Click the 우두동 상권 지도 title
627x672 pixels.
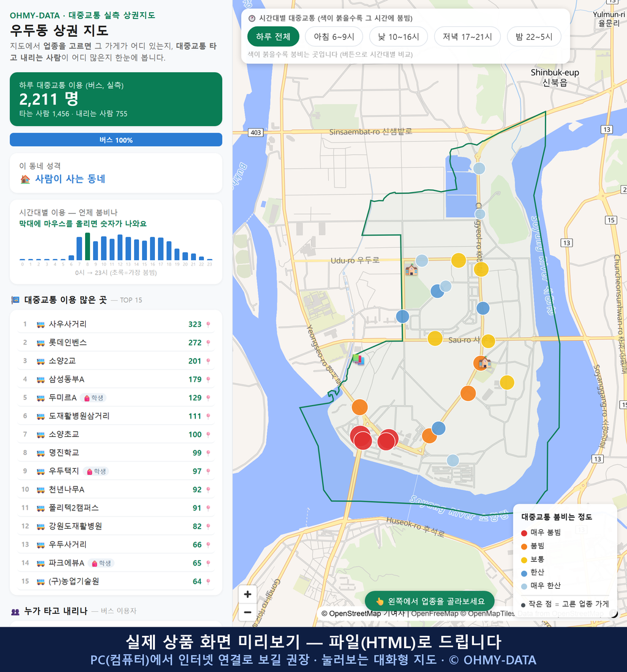[59, 31]
